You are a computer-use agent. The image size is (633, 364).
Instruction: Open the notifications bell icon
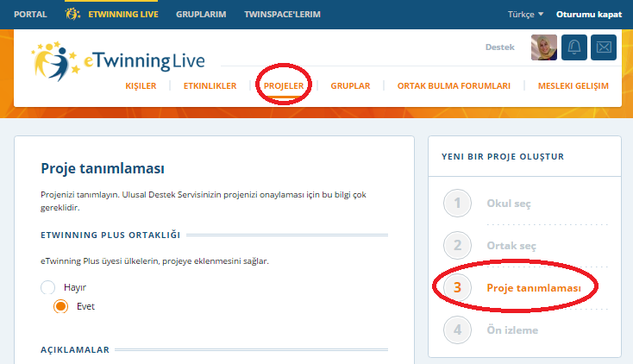574,47
